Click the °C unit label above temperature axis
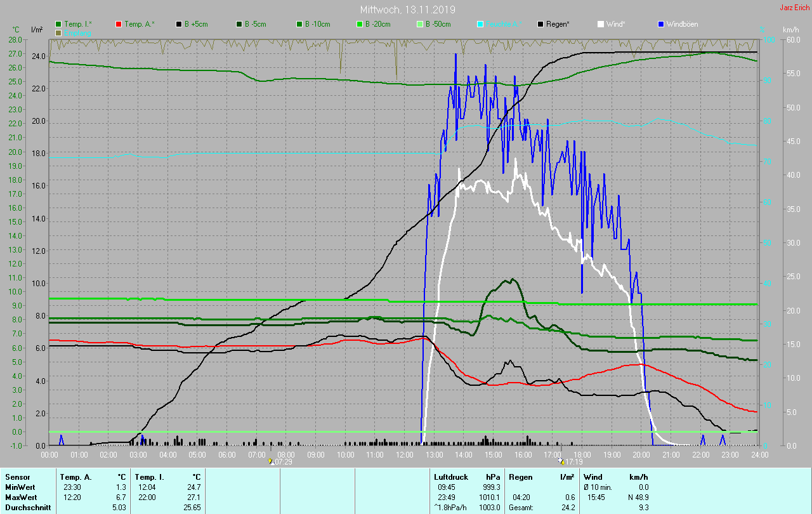The width and height of the screenshot is (812, 514). 16,30
